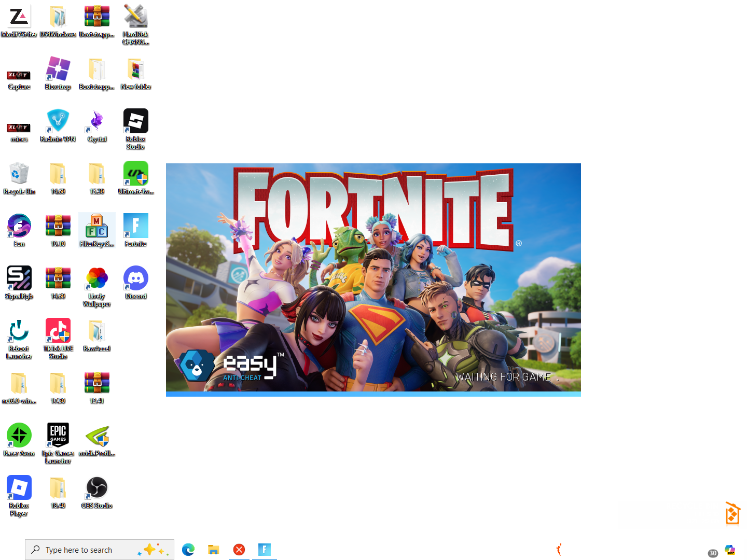Click the taskbar search box

pyautogui.click(x=100, y=550)
